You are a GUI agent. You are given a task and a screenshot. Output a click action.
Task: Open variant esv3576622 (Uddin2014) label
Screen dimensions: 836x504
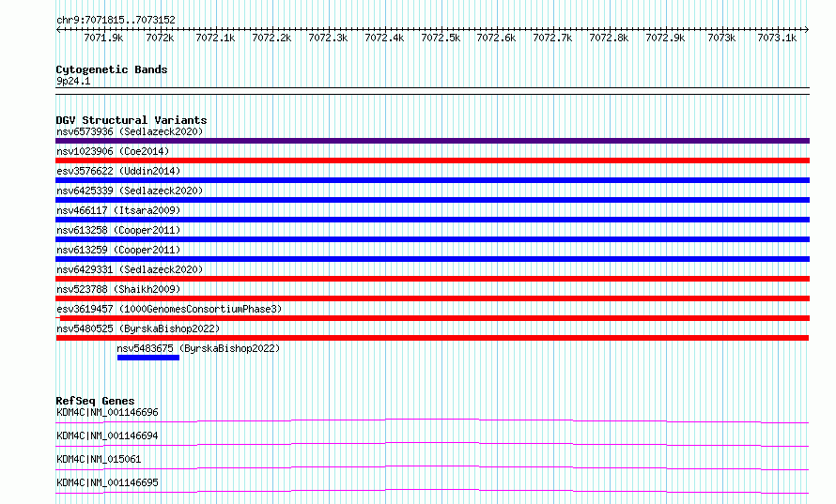[118, 171]
